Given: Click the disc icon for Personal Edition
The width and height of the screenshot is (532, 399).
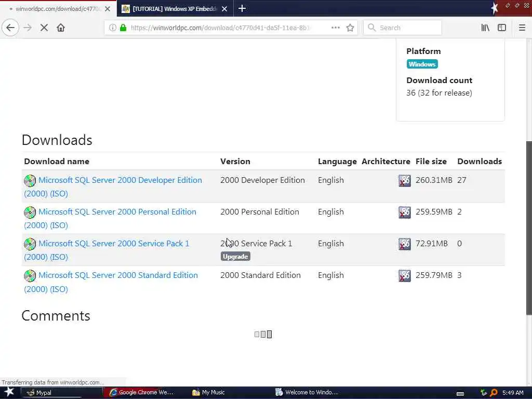Looking at the screenshot, I should pyautogui.click(x=30, y=212).
